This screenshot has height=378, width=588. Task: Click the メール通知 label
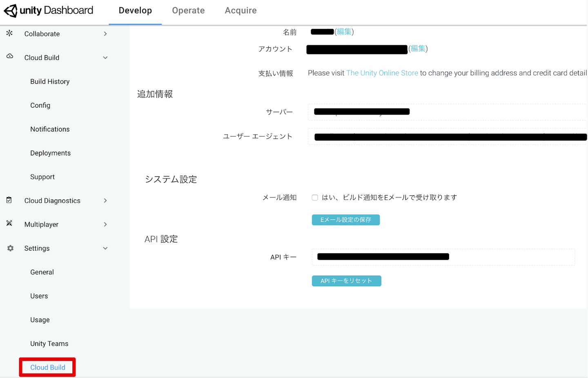(279, 198)
